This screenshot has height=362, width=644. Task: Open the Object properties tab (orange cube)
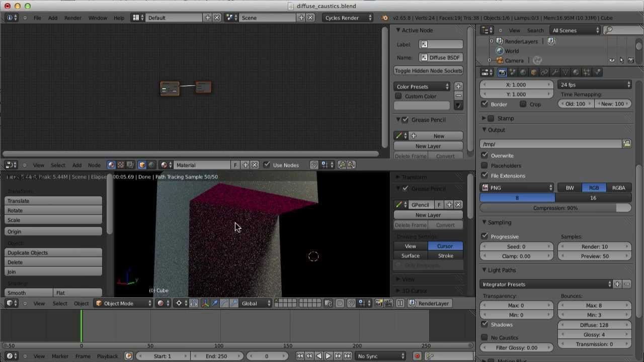(533, 72)
